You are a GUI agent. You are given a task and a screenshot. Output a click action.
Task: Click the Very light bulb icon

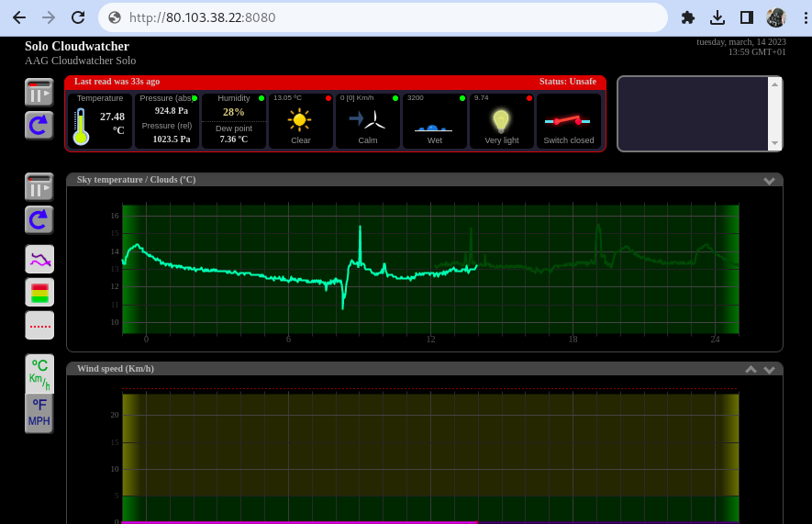tap(501, 121)
